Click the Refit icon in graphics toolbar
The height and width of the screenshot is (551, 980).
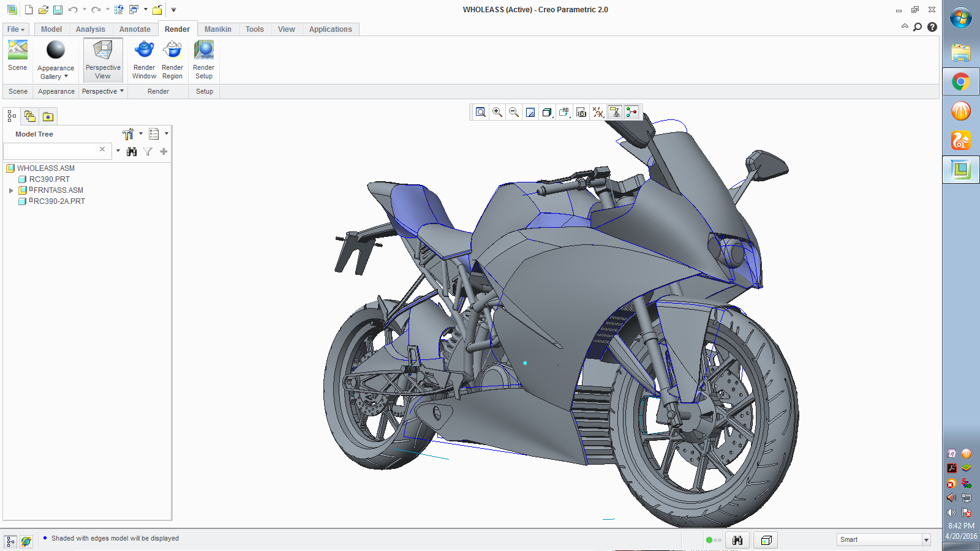481,112
